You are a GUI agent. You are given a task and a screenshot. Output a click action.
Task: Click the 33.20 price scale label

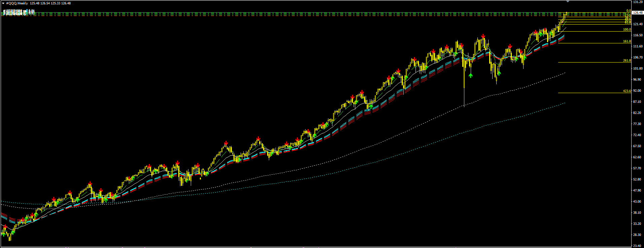637,224
